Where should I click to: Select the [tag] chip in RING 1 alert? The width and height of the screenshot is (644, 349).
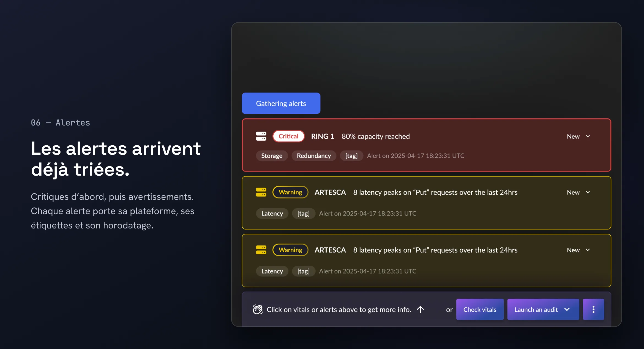point(351,156)
